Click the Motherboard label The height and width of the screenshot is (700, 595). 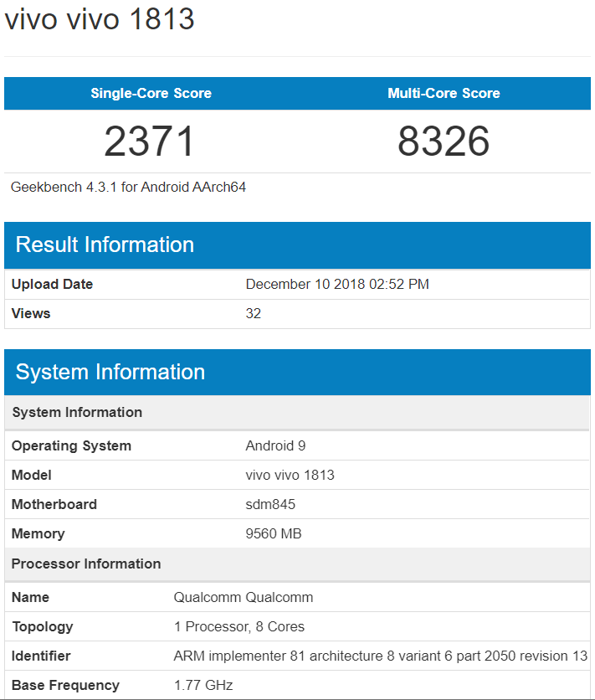click(x=54, y=504)
